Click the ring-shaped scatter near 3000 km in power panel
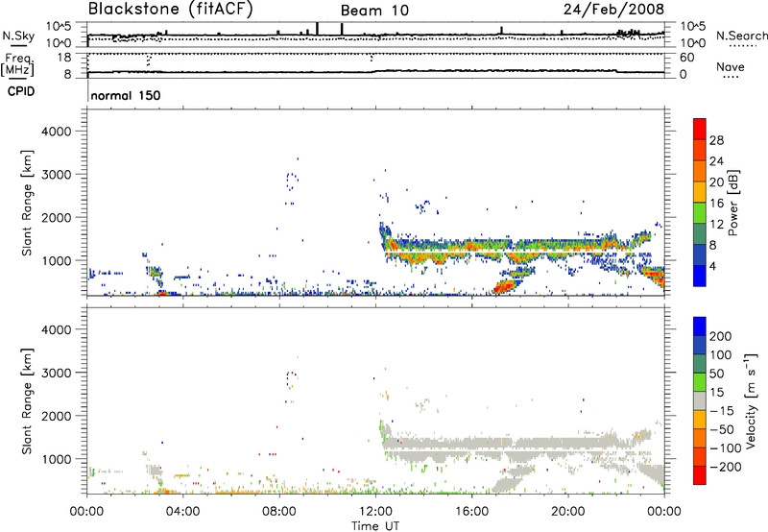768x532 pixels. point(292,181)
